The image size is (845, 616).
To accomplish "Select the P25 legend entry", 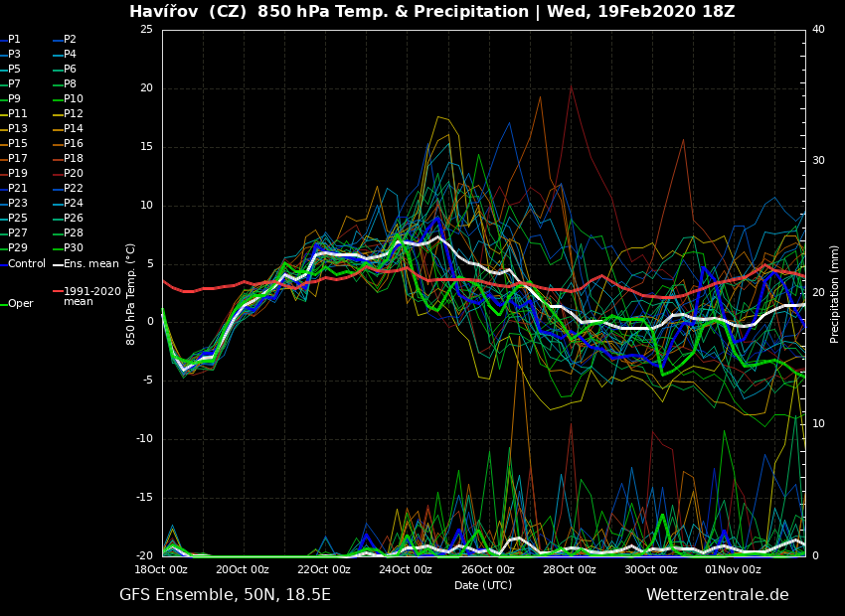I will (x=18, y=219).
